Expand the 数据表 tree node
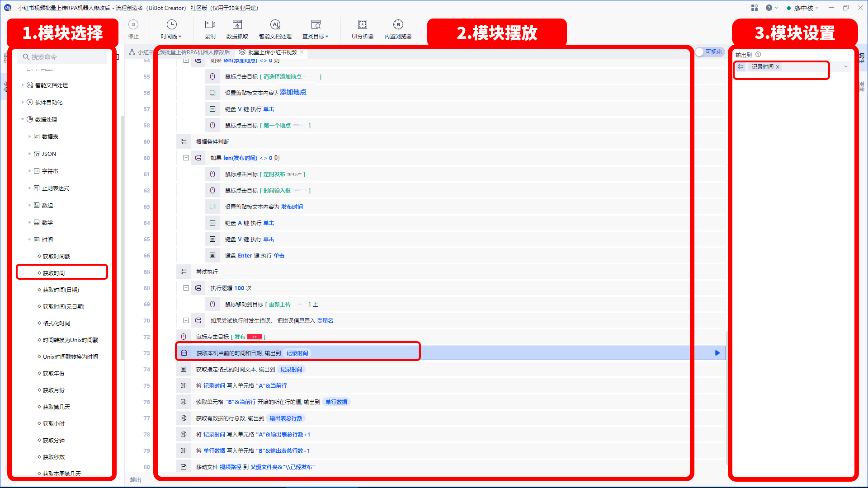 coord(30,136)
